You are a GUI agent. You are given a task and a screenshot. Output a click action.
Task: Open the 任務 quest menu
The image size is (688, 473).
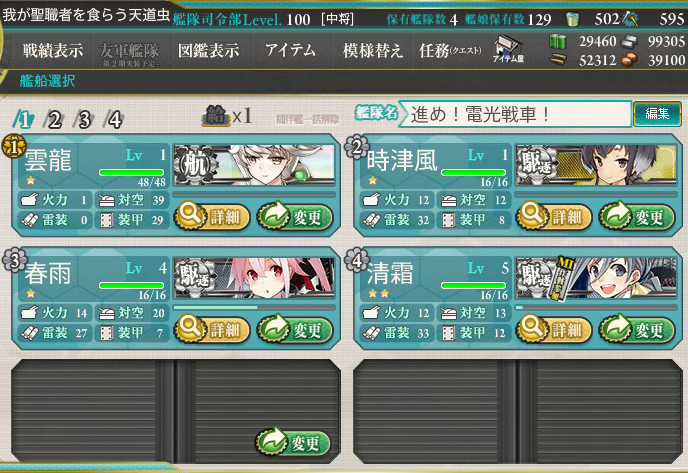coord(450,50)
